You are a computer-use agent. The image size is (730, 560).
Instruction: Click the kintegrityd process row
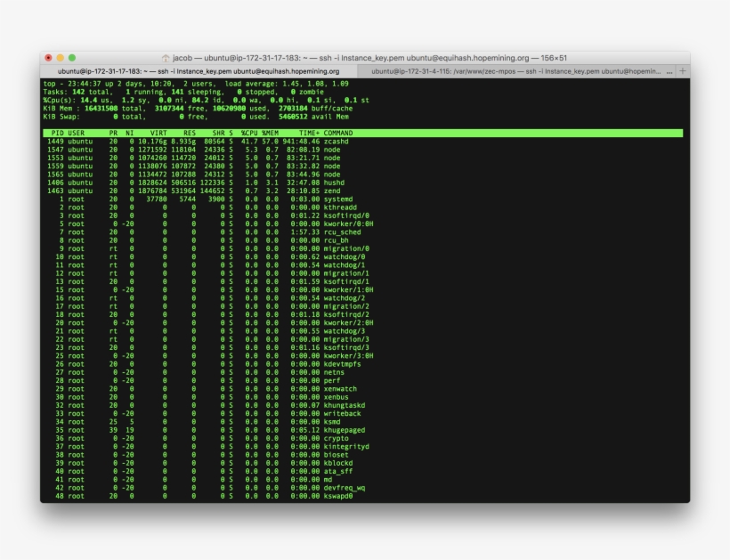click(x=207, y=447)
